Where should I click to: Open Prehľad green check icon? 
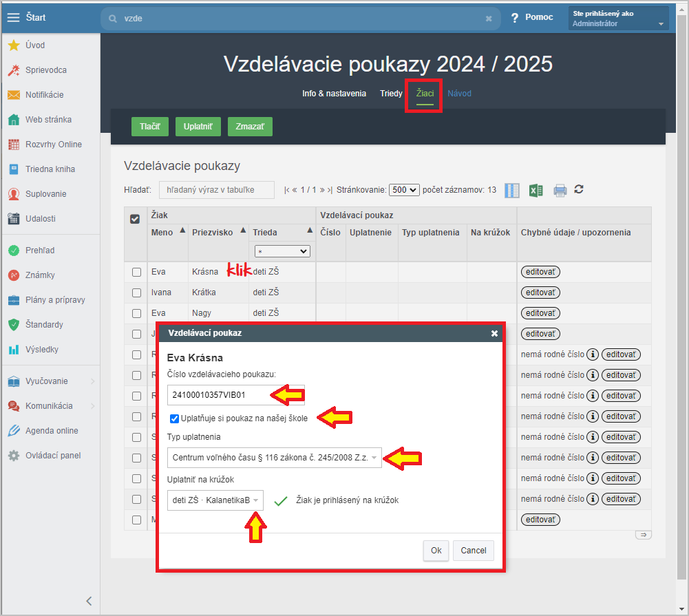[14, 251]
